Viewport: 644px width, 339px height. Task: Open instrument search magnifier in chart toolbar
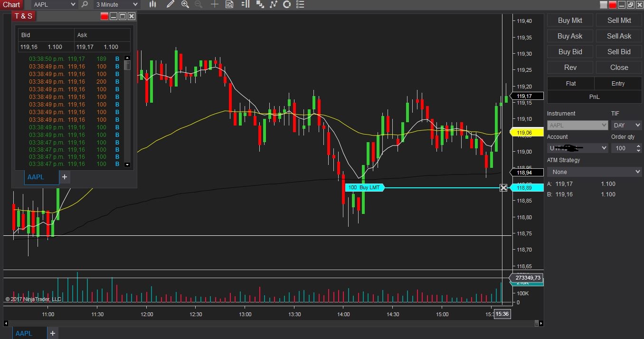[x=85, y=5]
